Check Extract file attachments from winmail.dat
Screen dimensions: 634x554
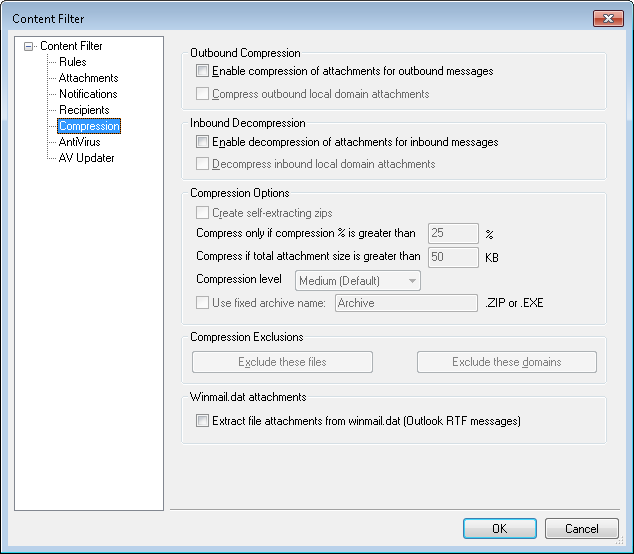pos(203,421)
